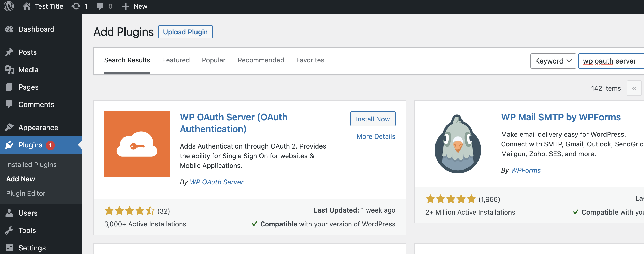Switch to Search Results tab

(x=127, y=60)
